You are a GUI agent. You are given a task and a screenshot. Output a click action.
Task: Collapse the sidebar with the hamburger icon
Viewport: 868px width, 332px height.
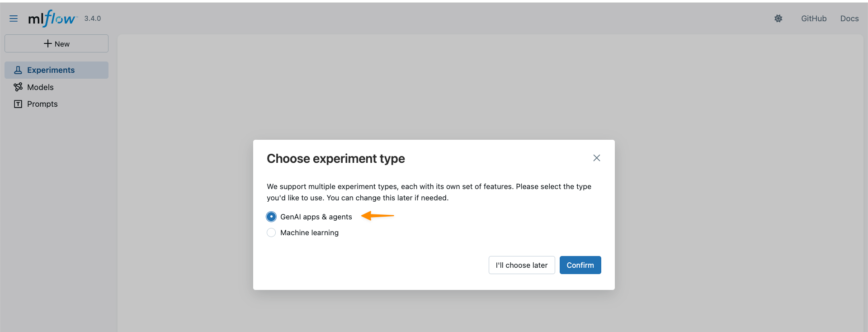pyautogui.click(x=14, y=19)
